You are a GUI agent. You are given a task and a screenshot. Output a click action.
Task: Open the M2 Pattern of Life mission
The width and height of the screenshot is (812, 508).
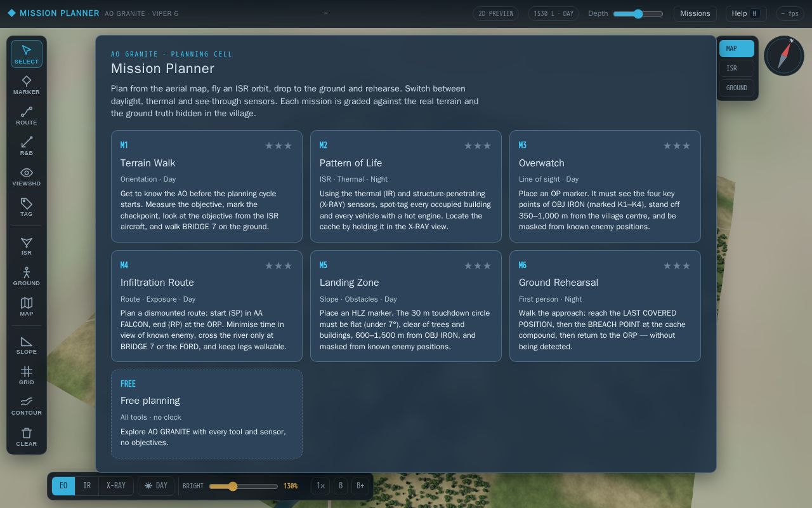pos(406,186)
